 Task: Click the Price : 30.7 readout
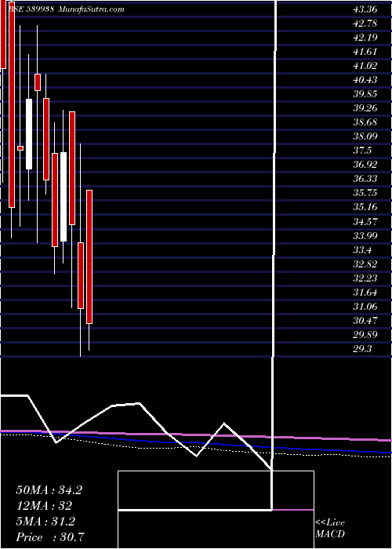(49, 537)
